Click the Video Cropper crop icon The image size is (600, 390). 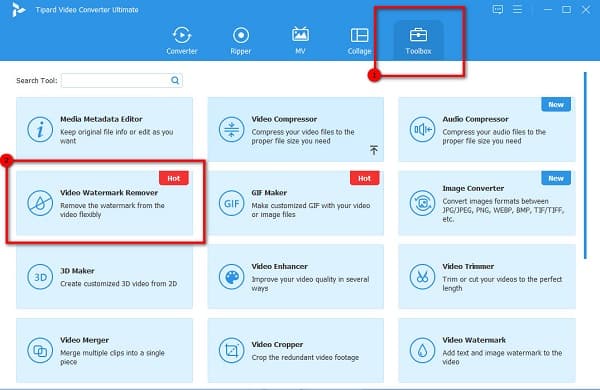[232, 350]
